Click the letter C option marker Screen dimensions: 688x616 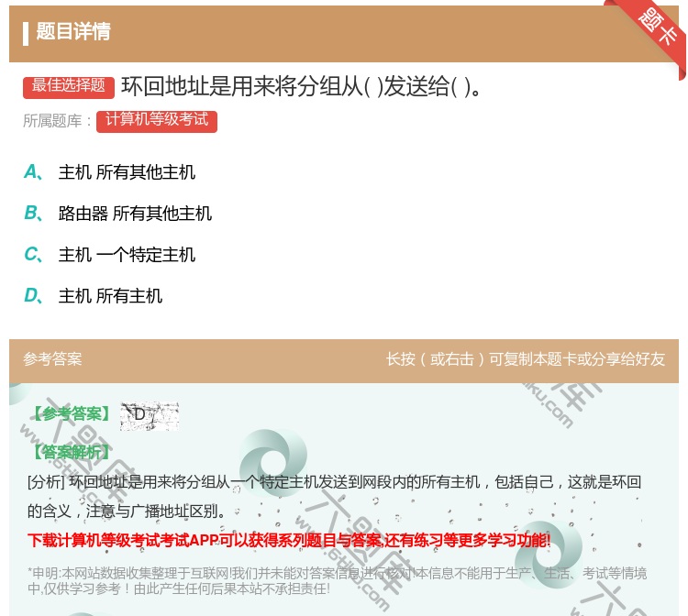[x=33, y=254]
